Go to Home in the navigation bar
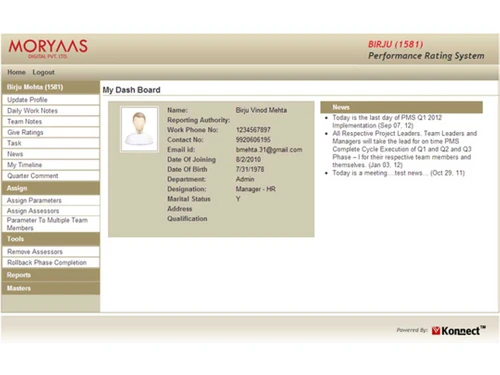The height and width of the screenshot is (375, 500). pyautogui.click(x=16, y=72)
